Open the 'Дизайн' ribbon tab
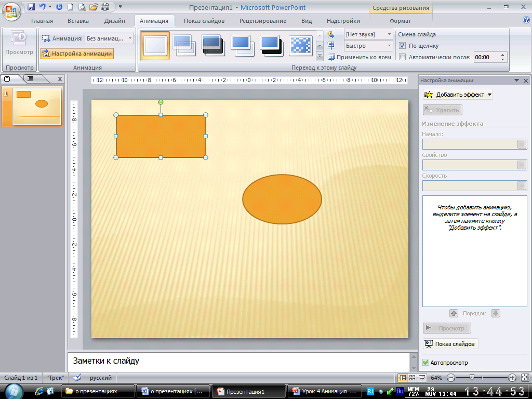Screen dimensions: 532x399 pos(115,21)
